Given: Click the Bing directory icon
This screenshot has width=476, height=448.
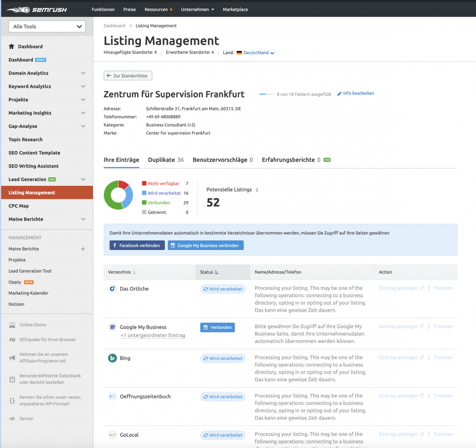Looking at the screenshot, I should [112, 358].
